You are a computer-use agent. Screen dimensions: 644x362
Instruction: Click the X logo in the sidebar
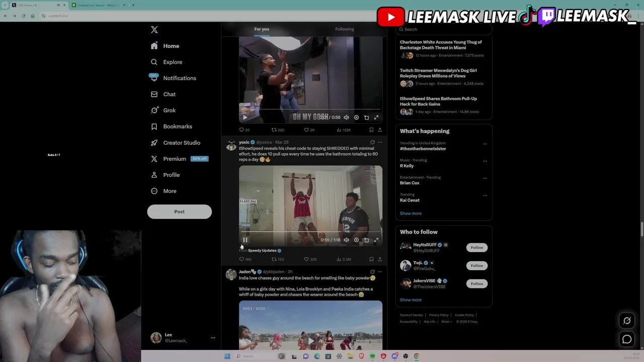click(x=154, y=30)
